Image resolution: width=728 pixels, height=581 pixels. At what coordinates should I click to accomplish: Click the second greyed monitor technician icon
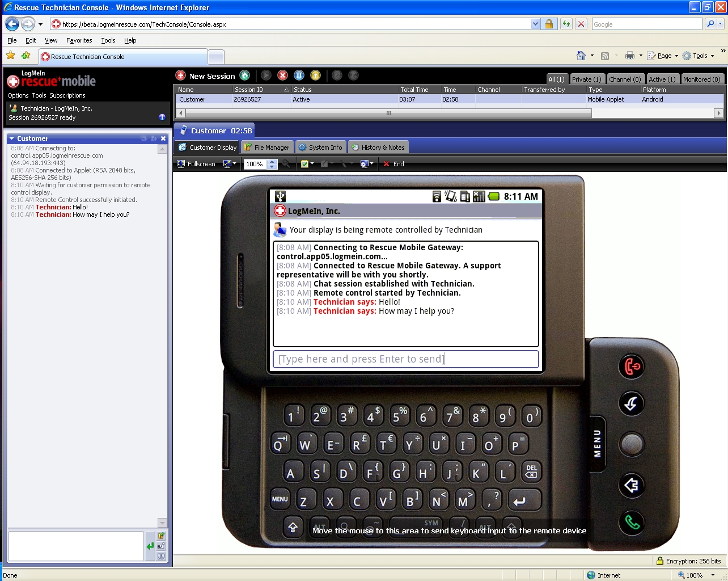pyautogui.click(x=353, y=75)
